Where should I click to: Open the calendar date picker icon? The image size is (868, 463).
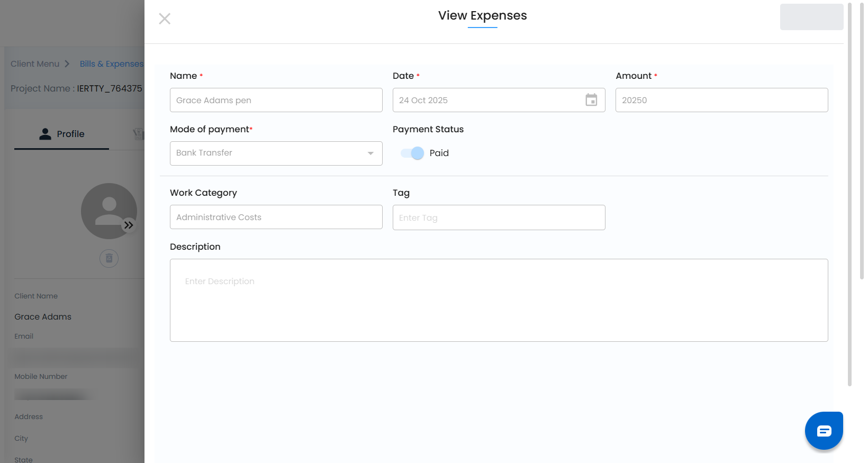tap(591, 100)
